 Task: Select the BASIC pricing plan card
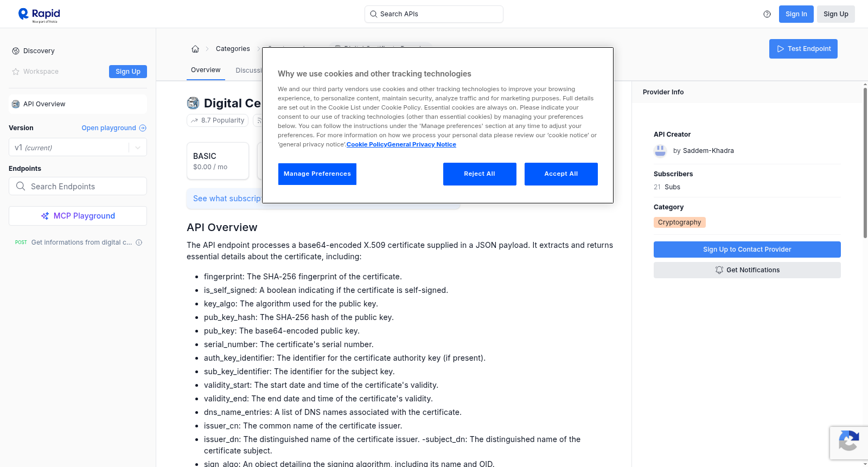[x=218, y=161]
